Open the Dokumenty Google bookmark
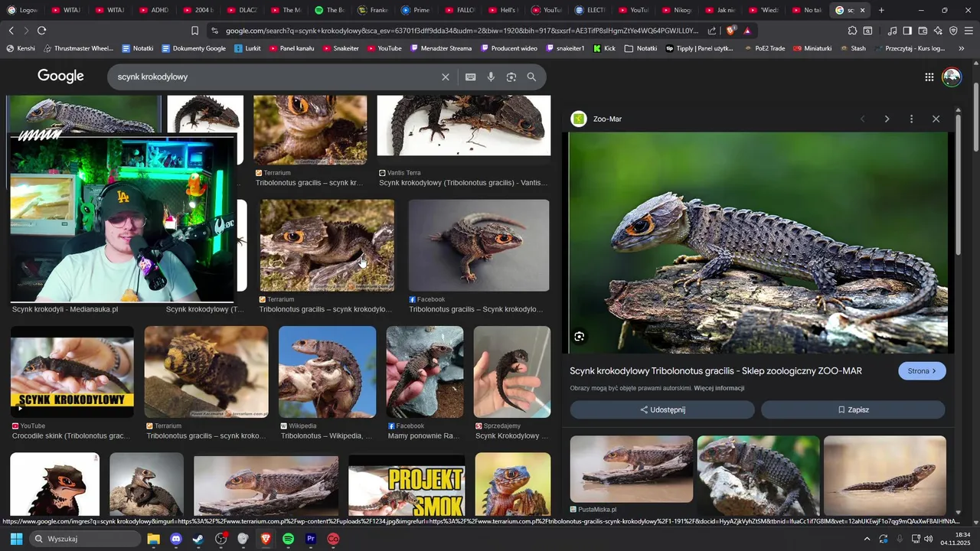Screen dimensions: 980x551 (x=194, y=48)
